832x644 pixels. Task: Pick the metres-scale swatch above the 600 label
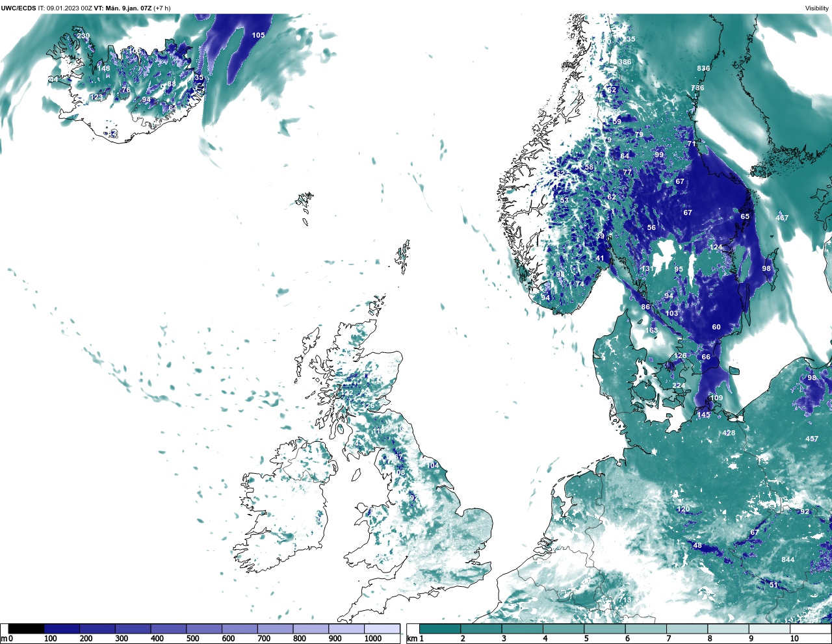pyautogui.click(x=239, y=628)
